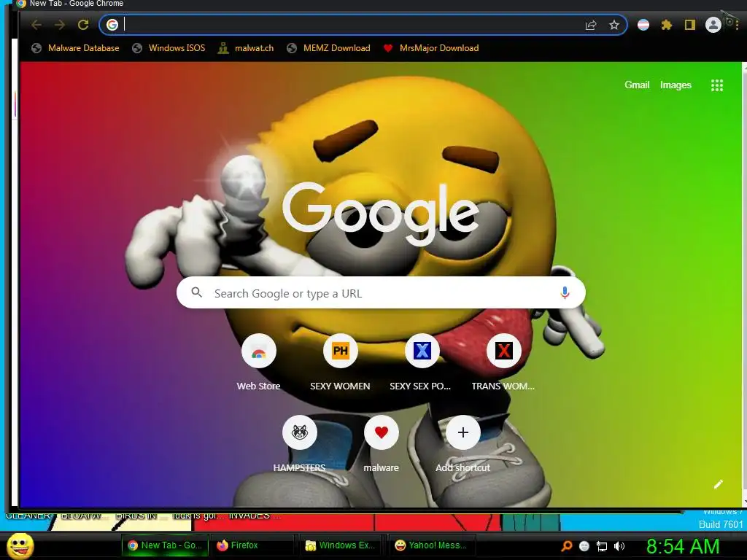Open the MrsMajor Download bookmark
The image size is (747, 560).
pyautogui.click(x=431, y=48)
